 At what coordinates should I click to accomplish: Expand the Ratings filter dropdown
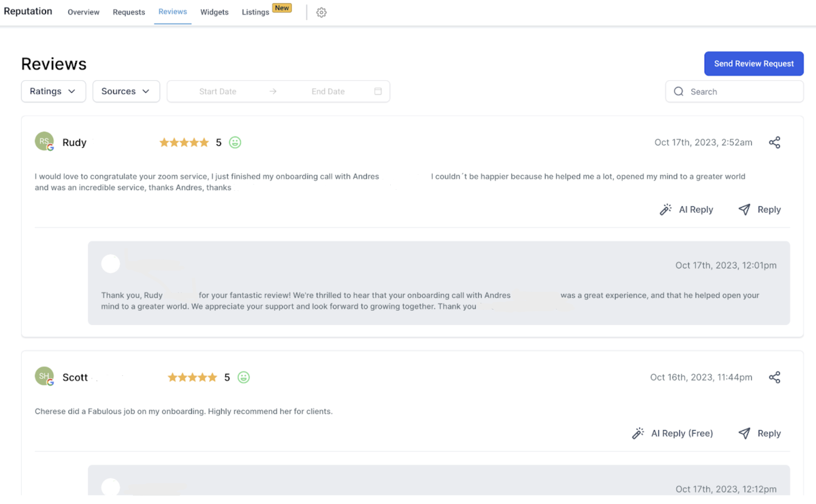pos(53,91)
